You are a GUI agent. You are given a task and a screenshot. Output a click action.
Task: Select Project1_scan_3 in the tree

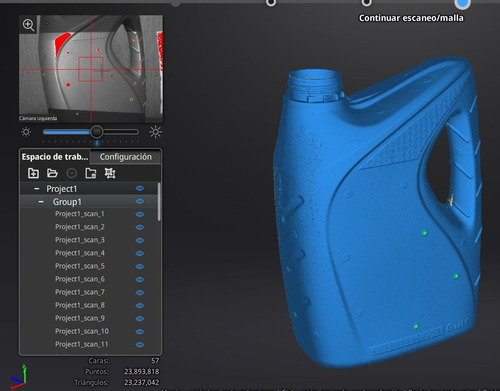80,240
